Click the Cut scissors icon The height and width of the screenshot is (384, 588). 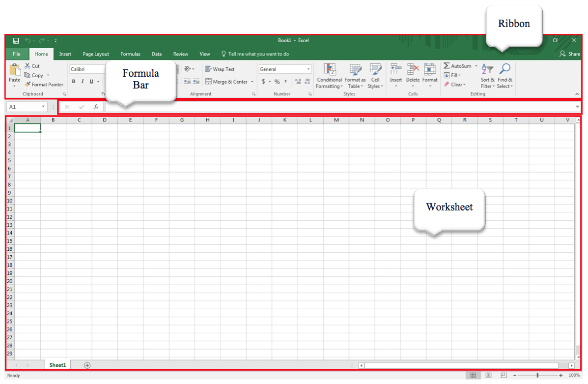(28, 66)
